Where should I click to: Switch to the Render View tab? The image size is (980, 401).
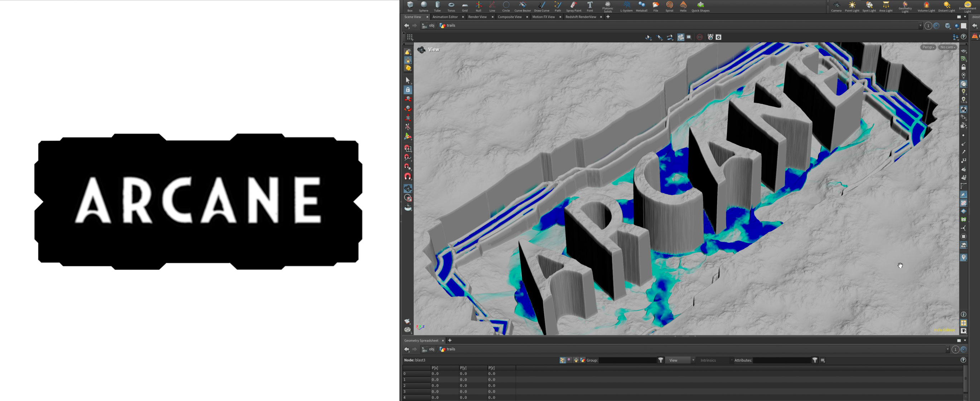tap(477, 17)
